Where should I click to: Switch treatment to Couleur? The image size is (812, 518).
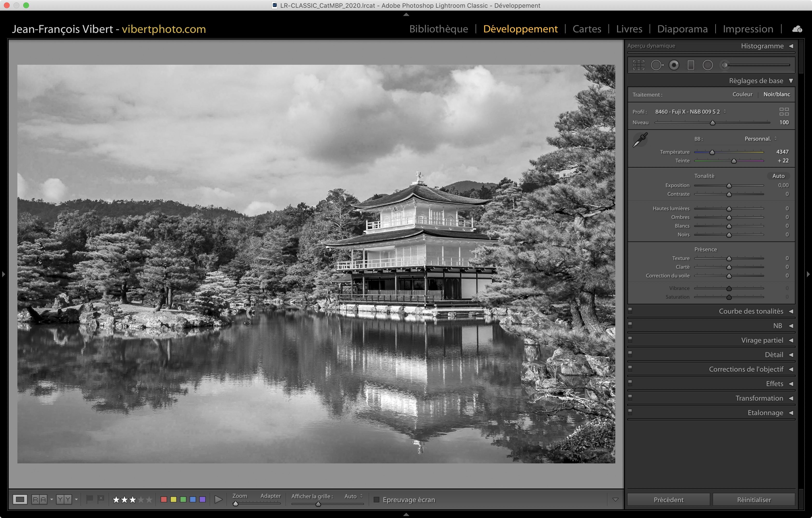tap(742, 94)
